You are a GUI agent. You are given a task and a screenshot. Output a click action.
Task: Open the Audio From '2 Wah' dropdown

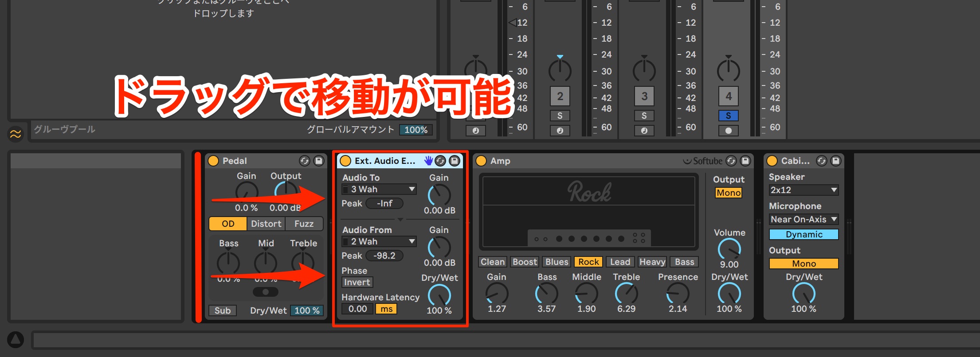[x=379, y=241]
